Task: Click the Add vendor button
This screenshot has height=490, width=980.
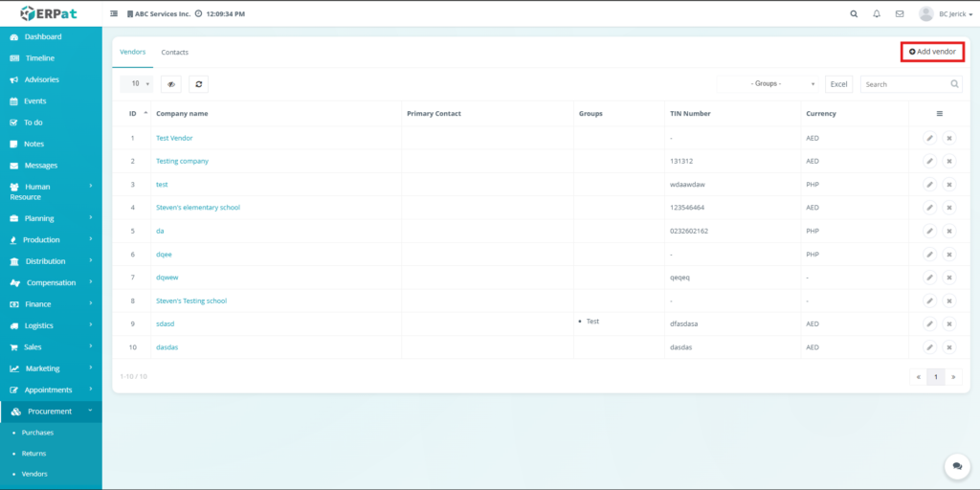Action: (x=932, y=52)
